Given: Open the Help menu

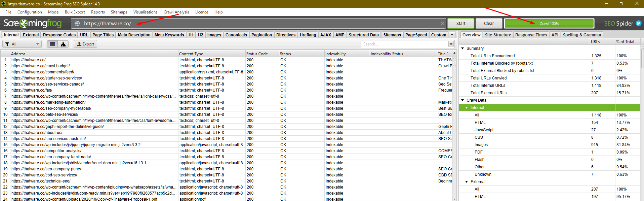Looking at the screenshot, I should (x=218, y=12).
